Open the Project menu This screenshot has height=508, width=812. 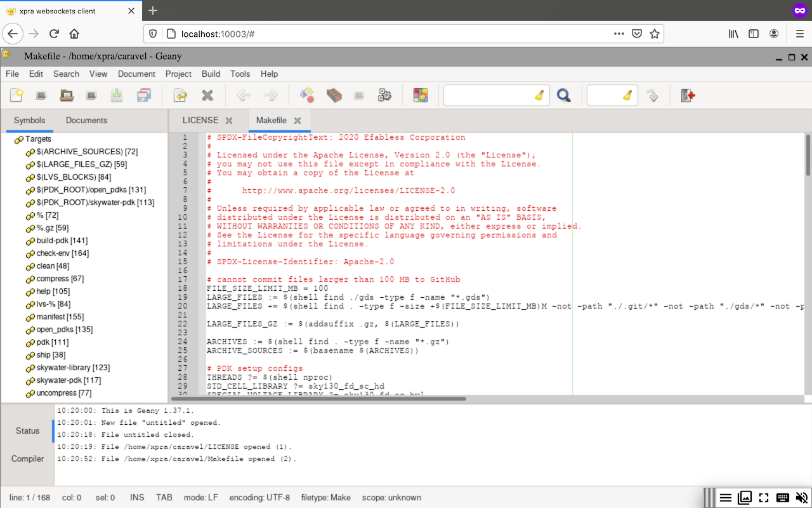pos(178,74)
